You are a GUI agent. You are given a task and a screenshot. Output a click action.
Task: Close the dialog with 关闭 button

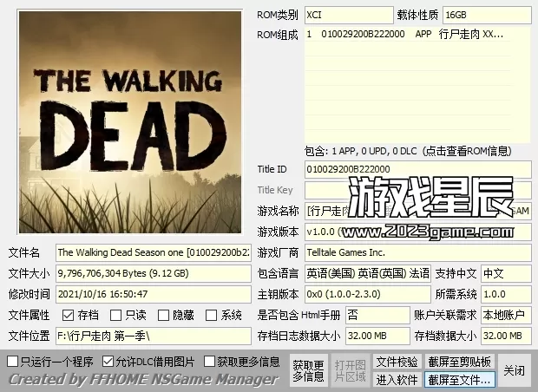pyautogui.click(x=514, y=370)
